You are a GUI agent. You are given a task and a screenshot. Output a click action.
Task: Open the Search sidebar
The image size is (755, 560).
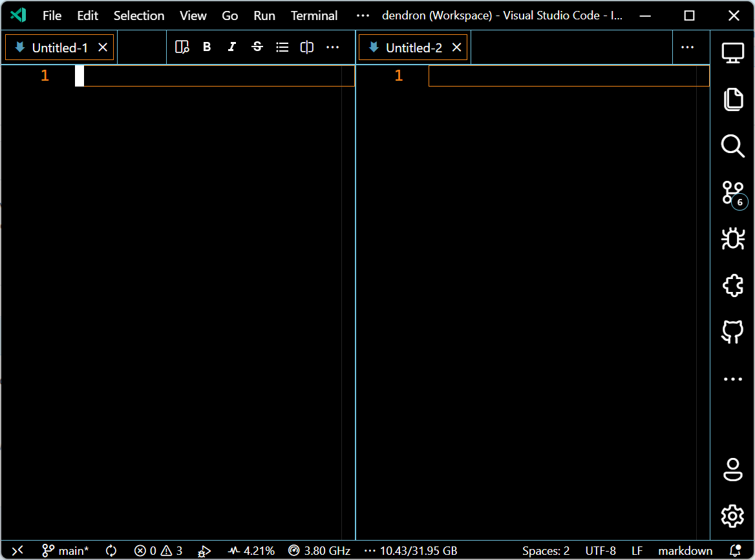tap(732, 146)
